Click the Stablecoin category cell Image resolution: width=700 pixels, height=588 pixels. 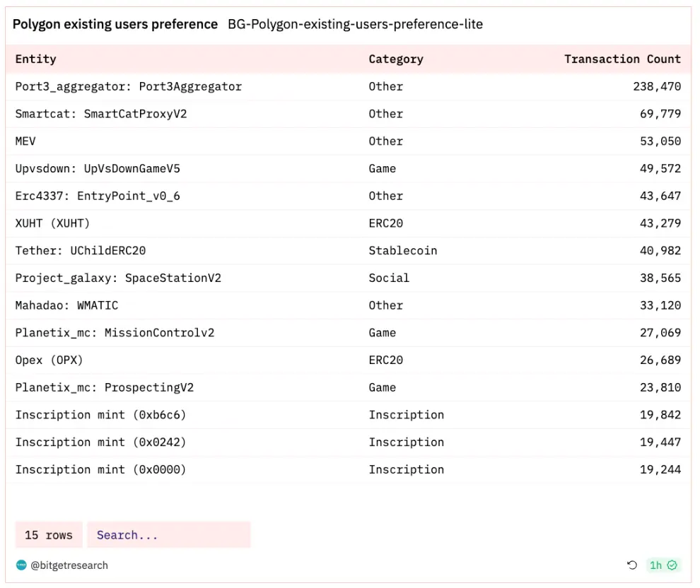point(403,251)
